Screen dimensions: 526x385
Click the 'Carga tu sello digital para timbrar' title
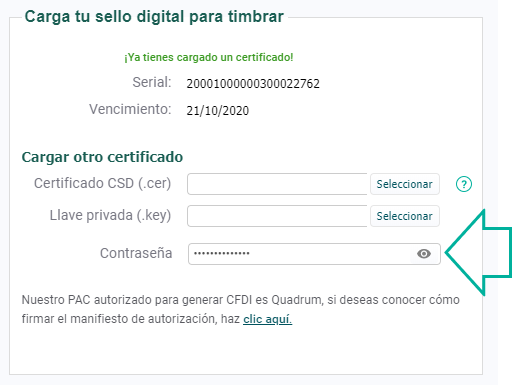point(154,17)
